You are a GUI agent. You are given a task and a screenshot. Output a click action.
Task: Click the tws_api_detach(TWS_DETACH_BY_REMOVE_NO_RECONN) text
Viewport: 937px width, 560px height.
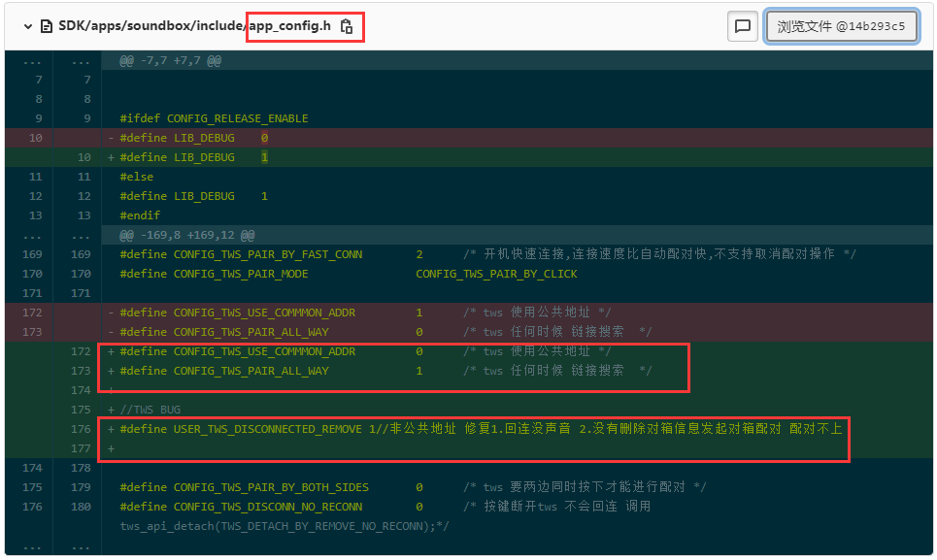[284, 526]
